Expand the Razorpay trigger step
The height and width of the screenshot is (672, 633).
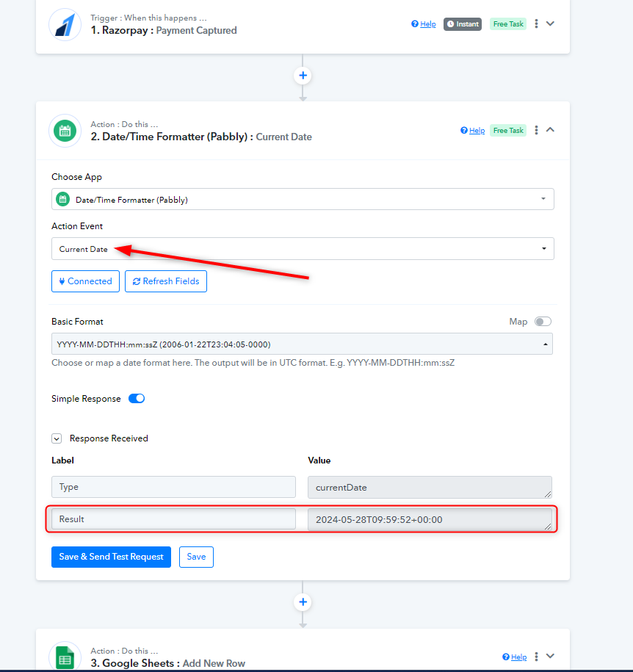550,24
